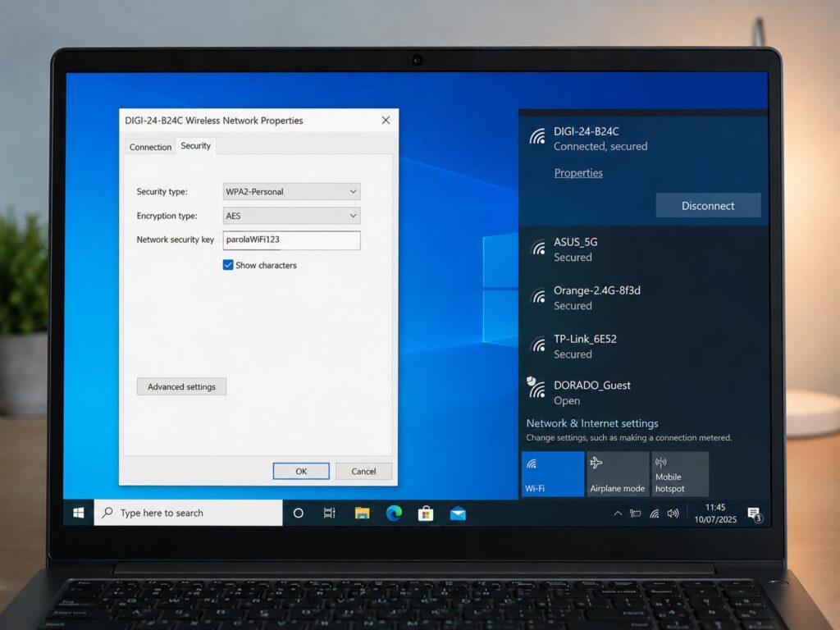Viewport: 840px width, 630px height.
Task: Launch File Explorer from taskbar
Action: (362, 514)
